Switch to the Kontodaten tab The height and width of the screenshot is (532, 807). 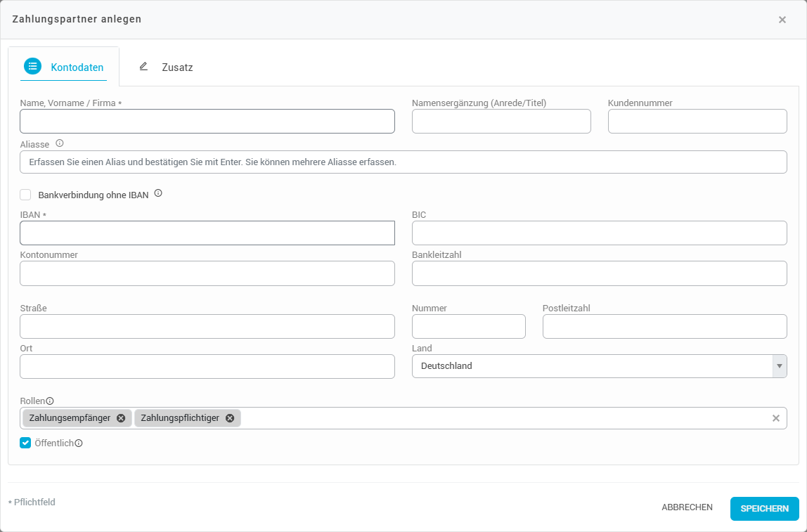64,67
